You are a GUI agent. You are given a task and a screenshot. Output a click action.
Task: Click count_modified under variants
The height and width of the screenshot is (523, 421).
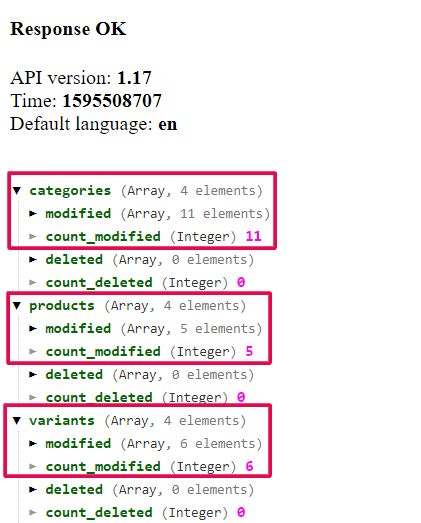(103, 467)
